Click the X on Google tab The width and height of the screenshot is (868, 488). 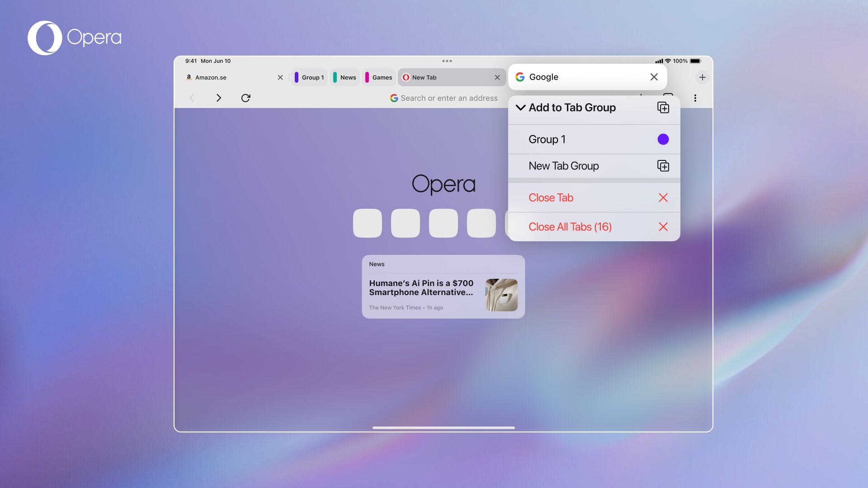tap(654, 77)
